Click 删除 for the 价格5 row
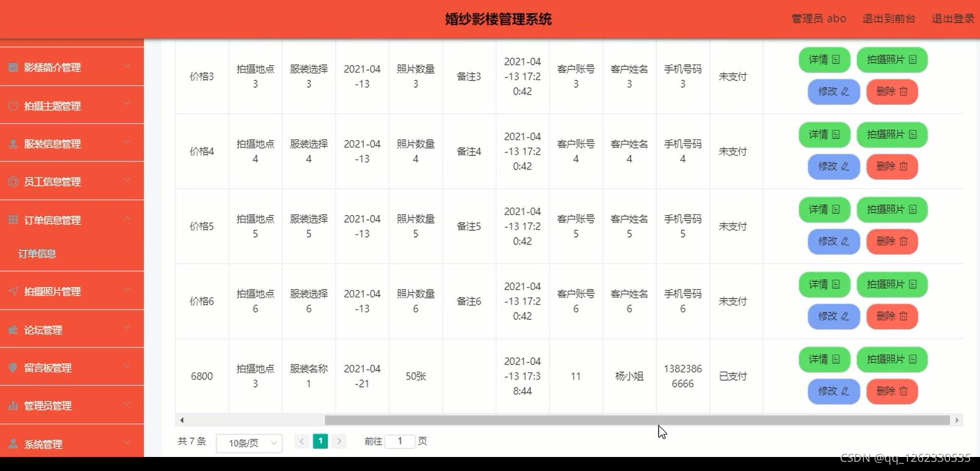The width and height of the screenshot is (980, 471). pos(892,241)
